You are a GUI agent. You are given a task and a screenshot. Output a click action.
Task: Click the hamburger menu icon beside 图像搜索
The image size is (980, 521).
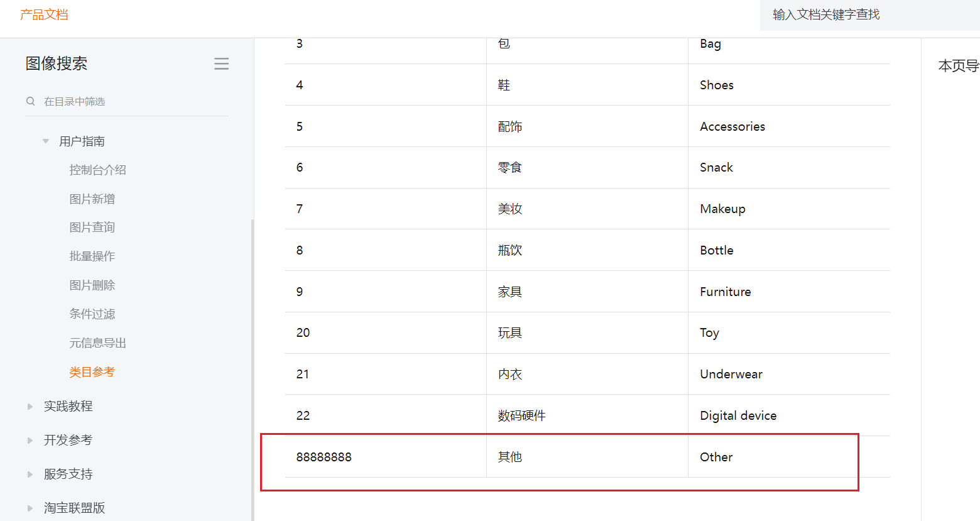tap(221, 63)
